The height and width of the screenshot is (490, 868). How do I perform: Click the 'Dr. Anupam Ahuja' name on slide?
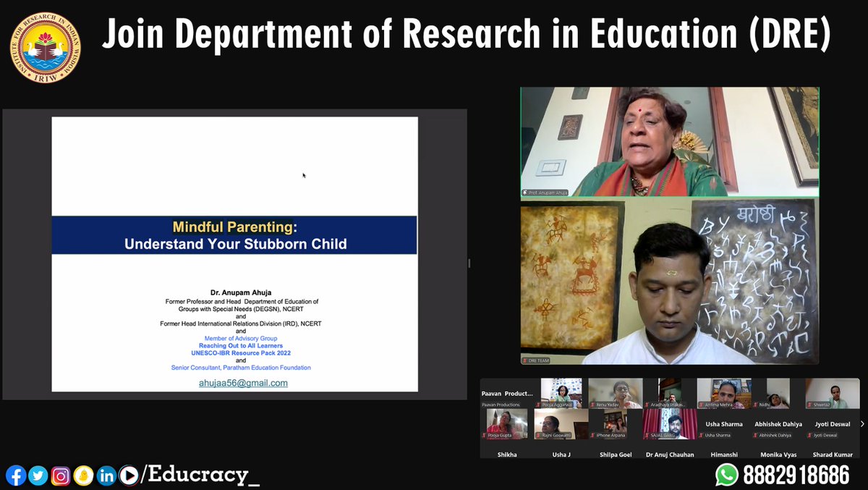coord(241,292)
